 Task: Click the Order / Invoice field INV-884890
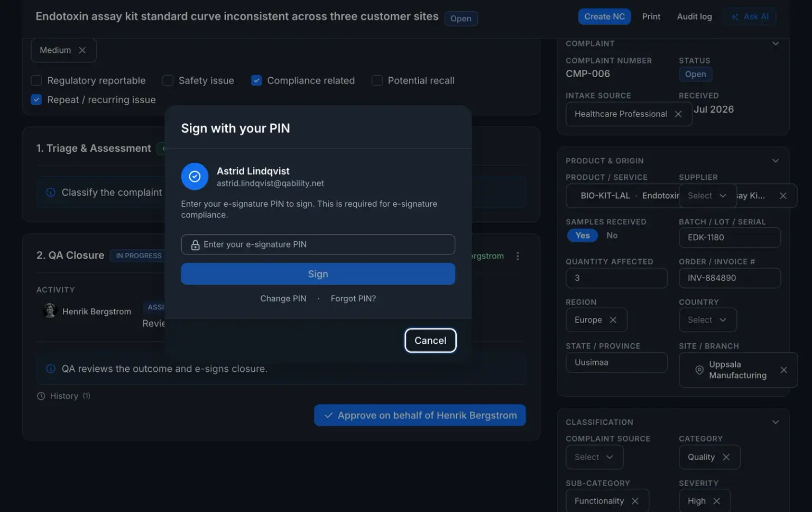point(730,278)
